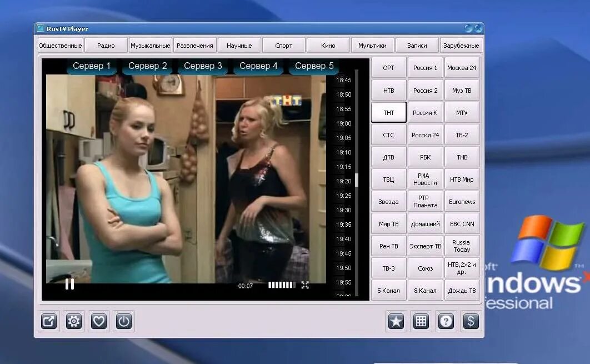Select the 19:30 schedule entry
Viewport: 590px width, 364px height.
coord(343,210)
